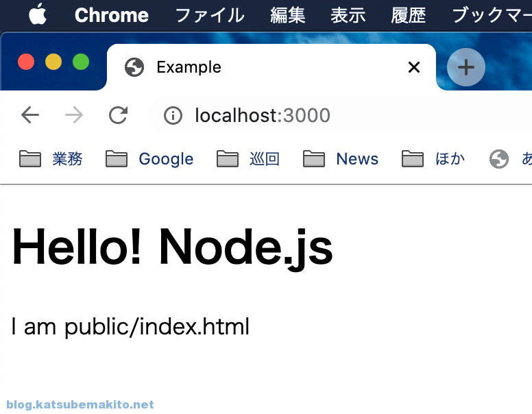Open the 巡回 bookmarks folder
The height and width of the screenshot is (414, 532).
(x=248, y=159)
